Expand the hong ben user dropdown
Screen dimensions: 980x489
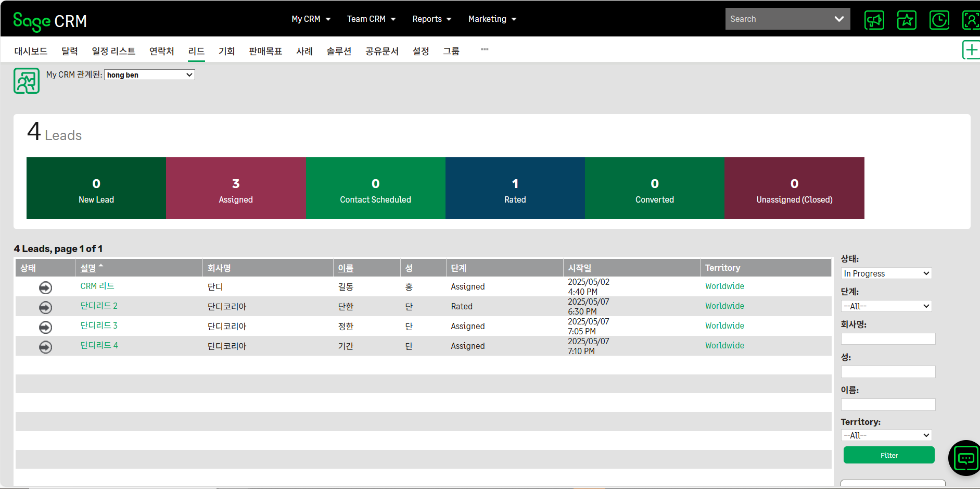tap(149, 75)
